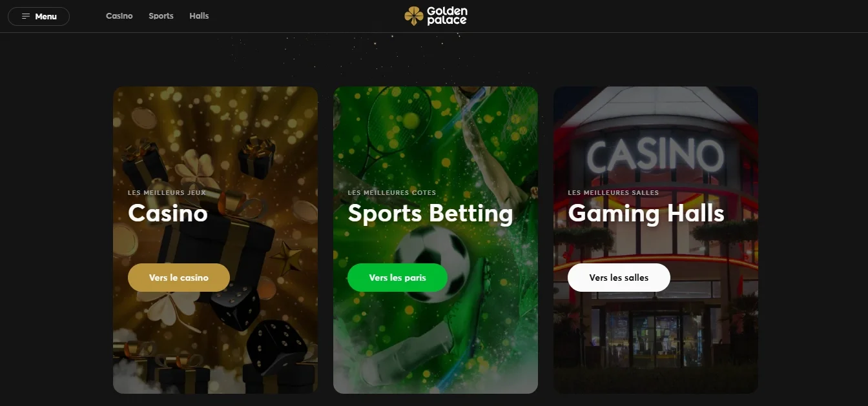Open the Sports Betting card heading
This screenshot has height=406, width=868.
[430, 214]
